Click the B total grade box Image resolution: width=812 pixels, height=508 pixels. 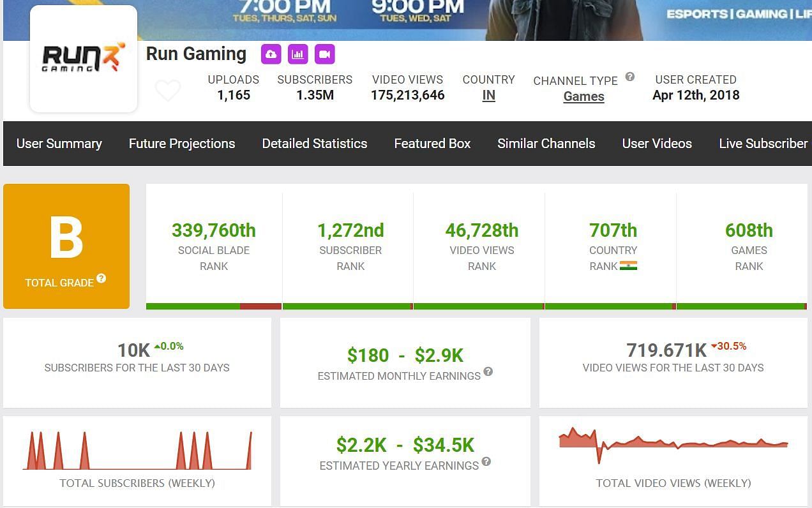[x=66, y=246]
